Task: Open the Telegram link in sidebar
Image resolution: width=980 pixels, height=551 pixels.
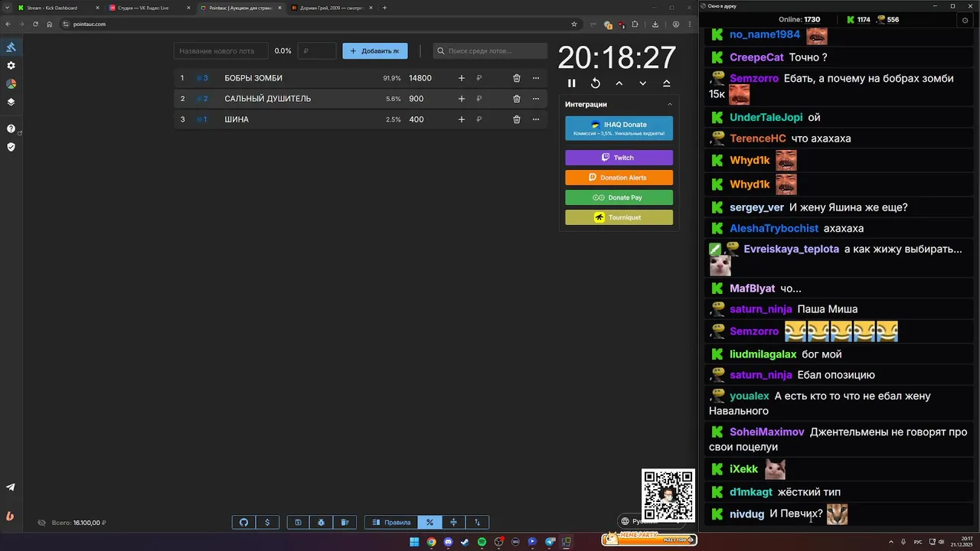Action: coord(11,487)
